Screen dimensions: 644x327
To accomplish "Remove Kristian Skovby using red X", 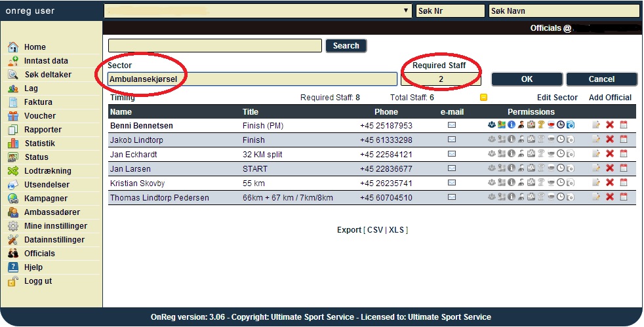I will click(610, 182).
